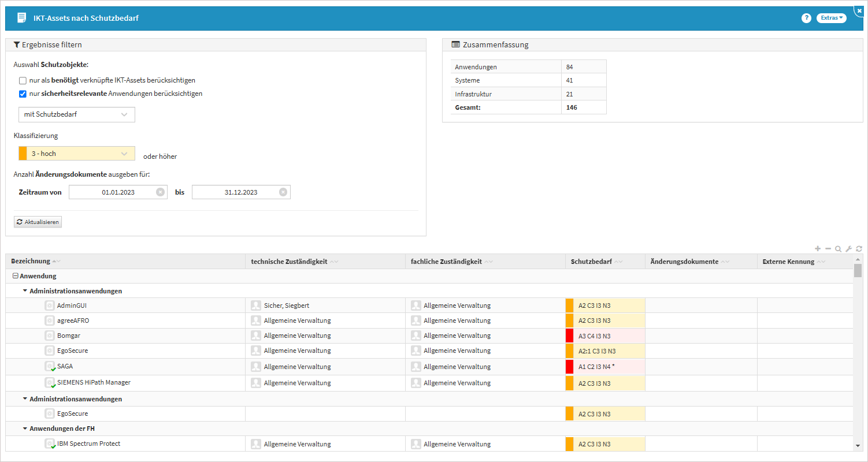Screen dimensions: 868x462
Task: Clear the 31.12.2023 end date
Action: [x=283, y=192]
